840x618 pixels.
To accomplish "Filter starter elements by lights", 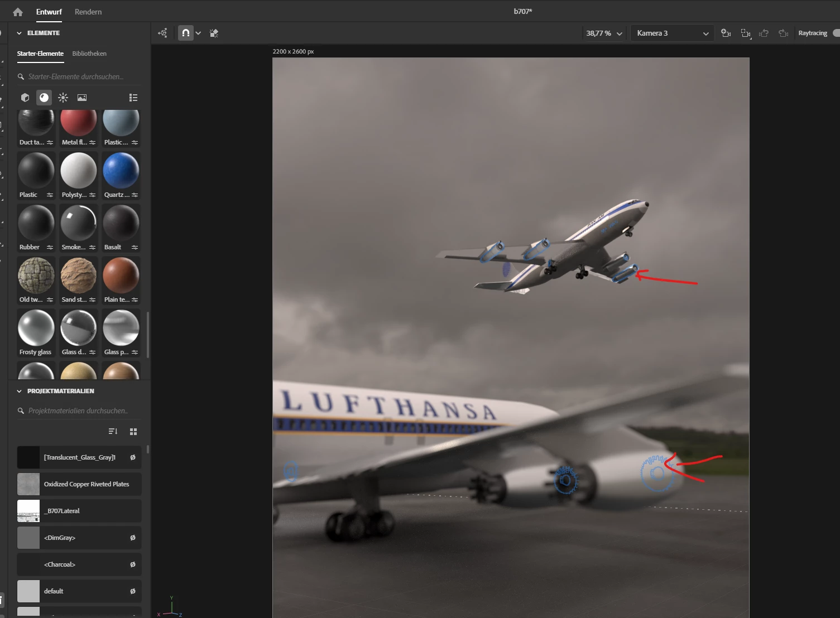I will coord(63,98).
